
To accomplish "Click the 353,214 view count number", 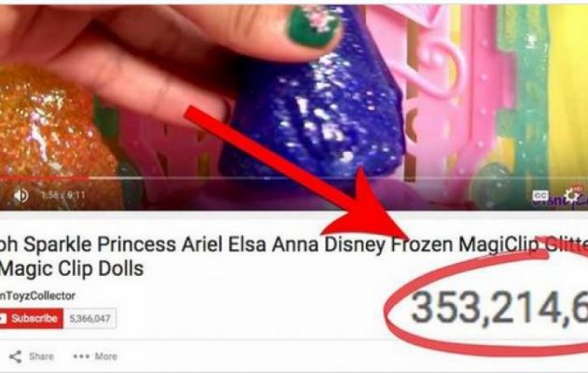I will click(x=499, y=308).
